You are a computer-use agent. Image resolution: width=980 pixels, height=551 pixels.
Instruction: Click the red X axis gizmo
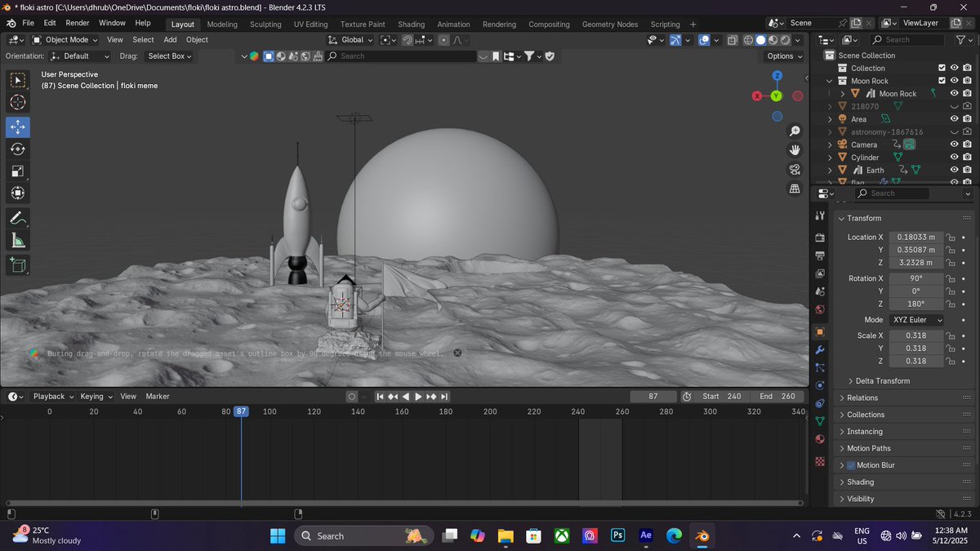point(757,96)
